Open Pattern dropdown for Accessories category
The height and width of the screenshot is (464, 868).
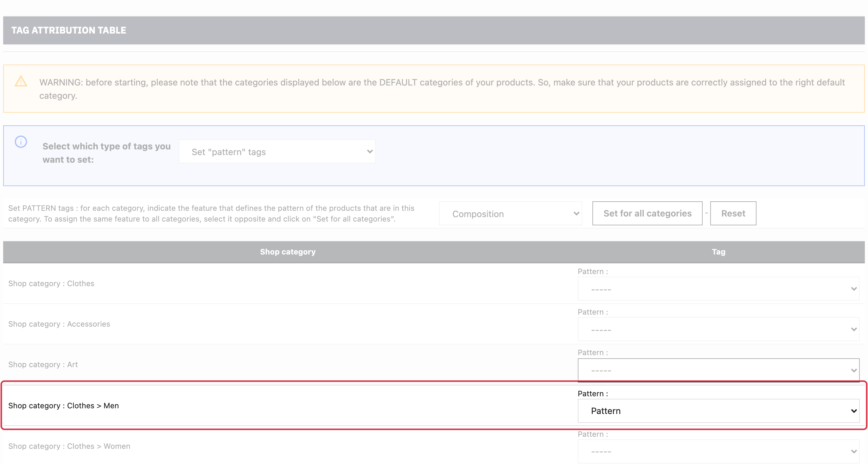(x=718, y=329)
